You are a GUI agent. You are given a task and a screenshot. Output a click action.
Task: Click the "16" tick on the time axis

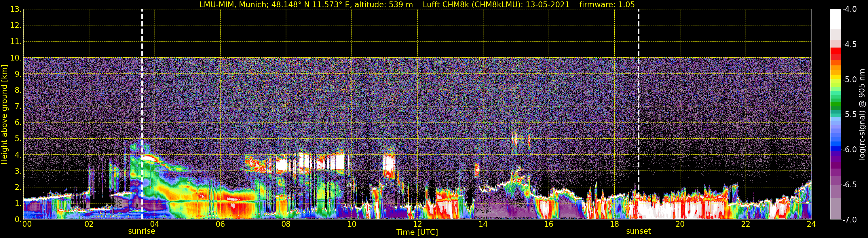(549, 224)
